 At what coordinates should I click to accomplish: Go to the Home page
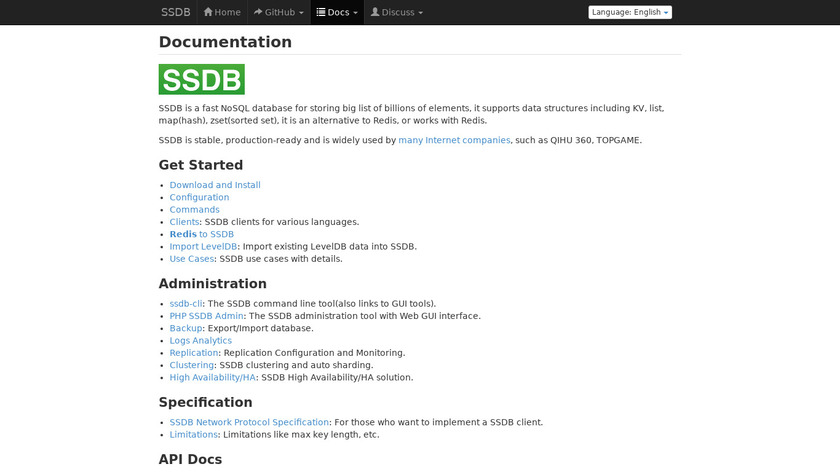[x=222, y=12]
